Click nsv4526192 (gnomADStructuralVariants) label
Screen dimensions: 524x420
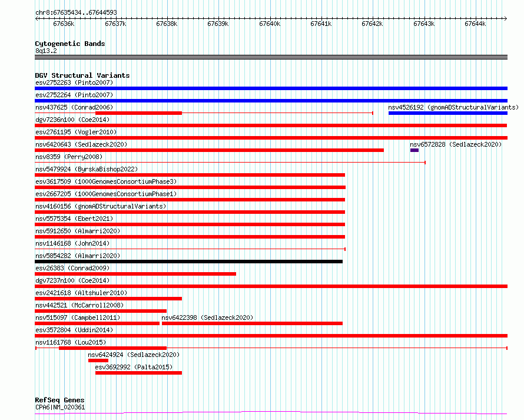point(453,107)
